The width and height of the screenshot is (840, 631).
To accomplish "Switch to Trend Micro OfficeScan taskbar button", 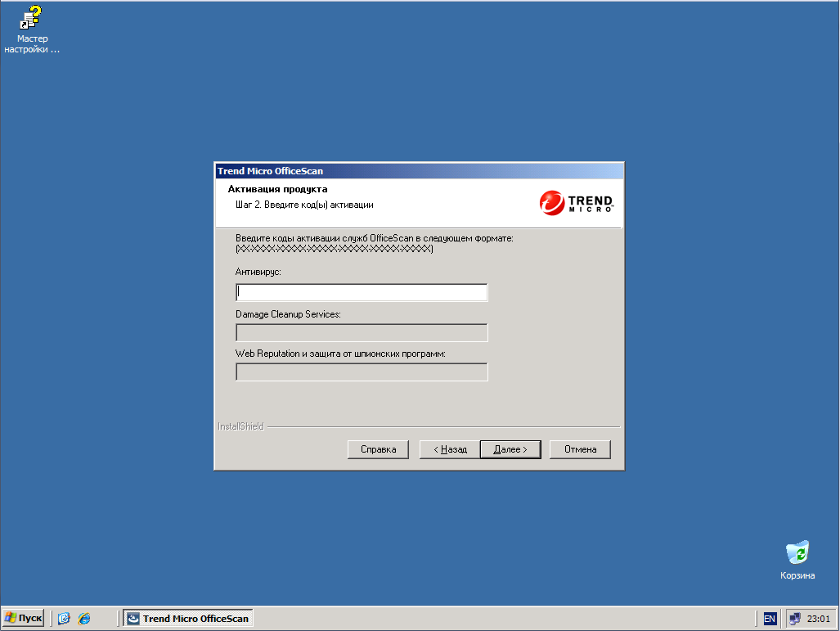I will [x=188, y=618].
